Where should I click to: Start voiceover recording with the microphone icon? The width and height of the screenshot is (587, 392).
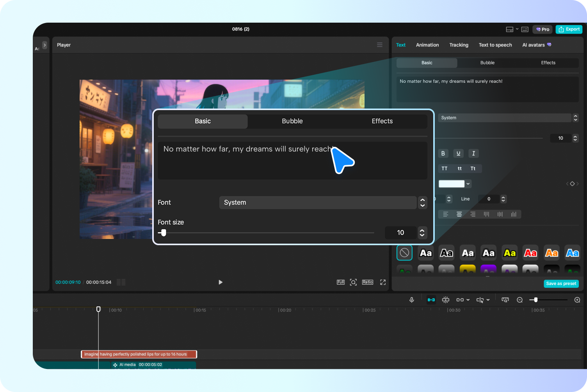[412, 300]
